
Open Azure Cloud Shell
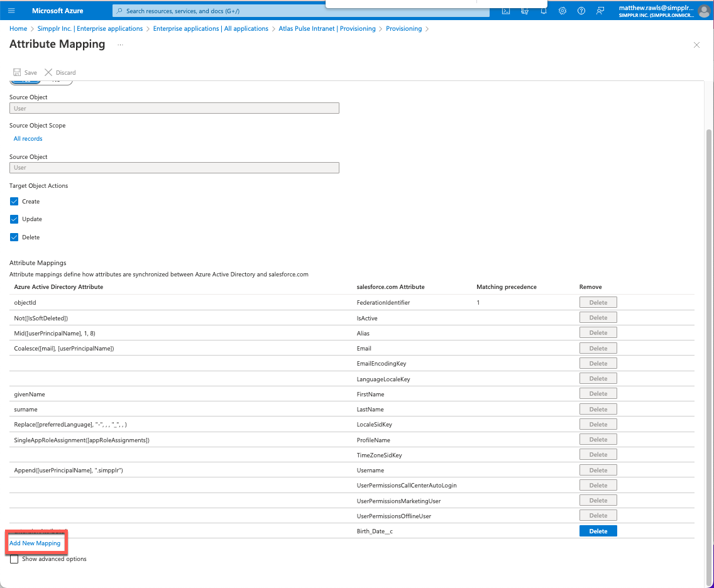pos(506,11)
